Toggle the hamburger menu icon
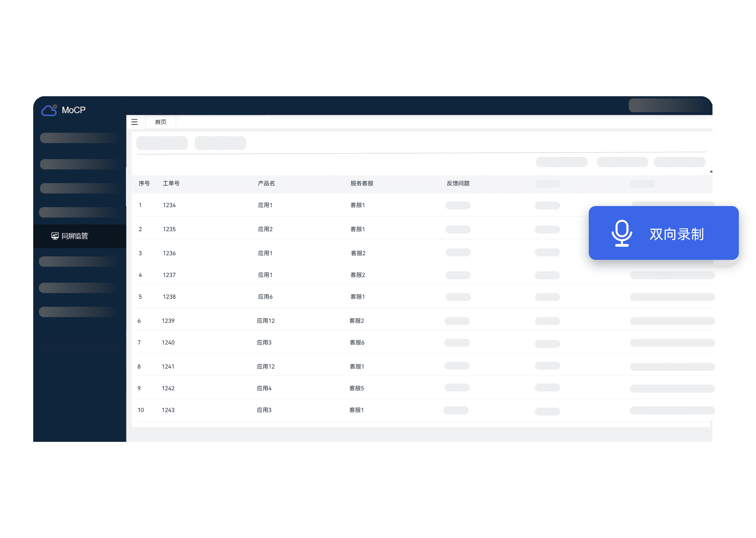The height and width of the screenshot is (538, 756). (x=134, y=122)
